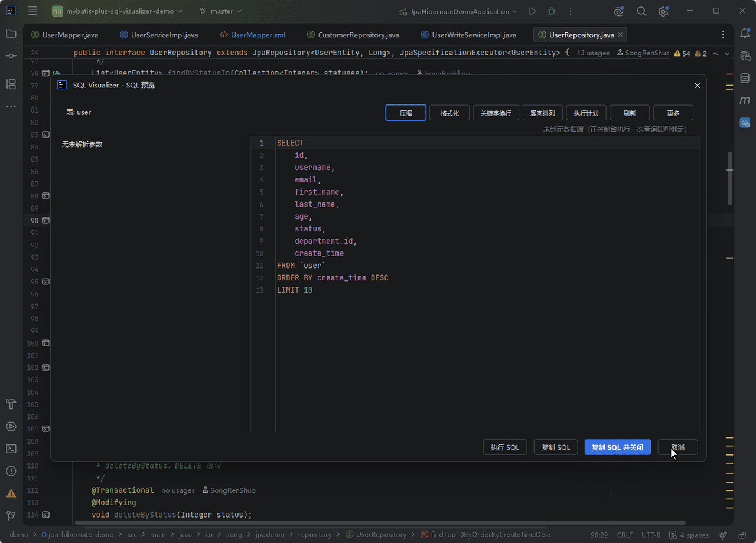Run JpaHibernateDemoApplication with play icon
Viewport: 756px width, 543px height.
[533, 11]
